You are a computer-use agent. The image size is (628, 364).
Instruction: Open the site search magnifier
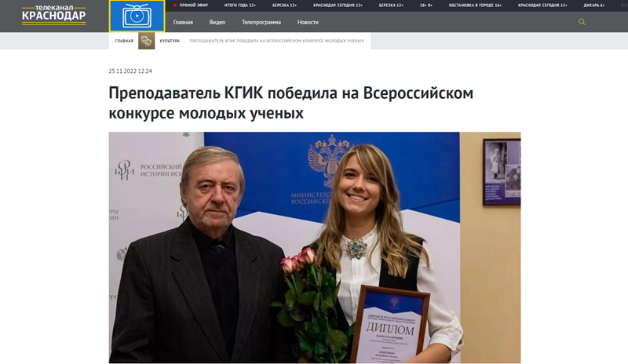[x=582, y=22]
